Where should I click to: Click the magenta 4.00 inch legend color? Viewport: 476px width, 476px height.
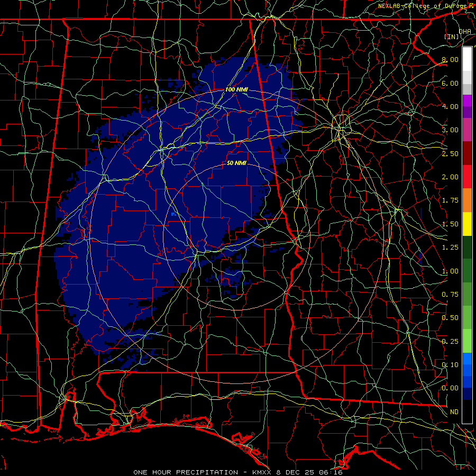(467, 100)
